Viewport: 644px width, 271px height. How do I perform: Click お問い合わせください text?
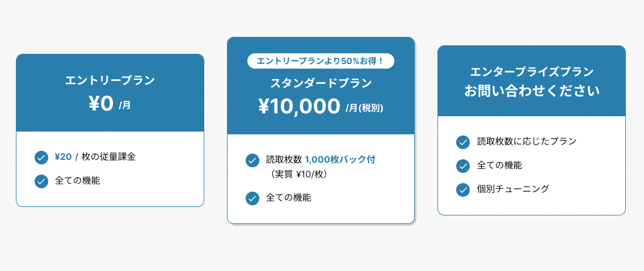click(x=532, y=91)
